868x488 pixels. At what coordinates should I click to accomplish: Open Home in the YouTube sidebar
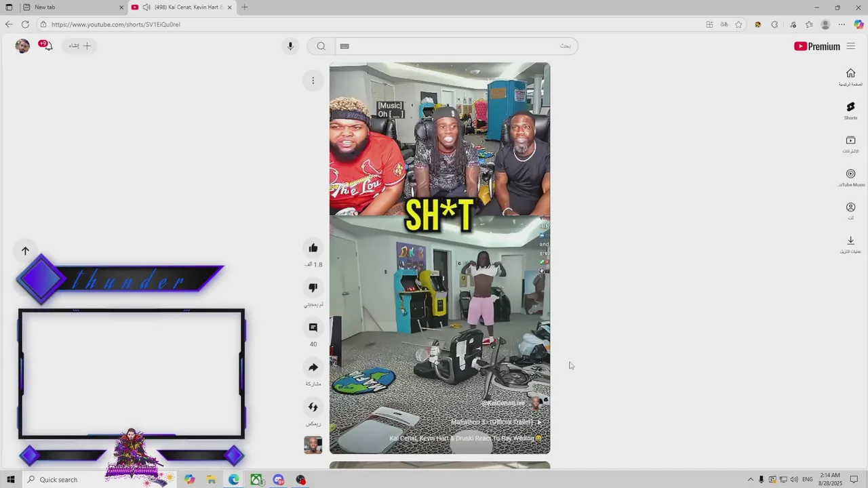click(850, 77)
